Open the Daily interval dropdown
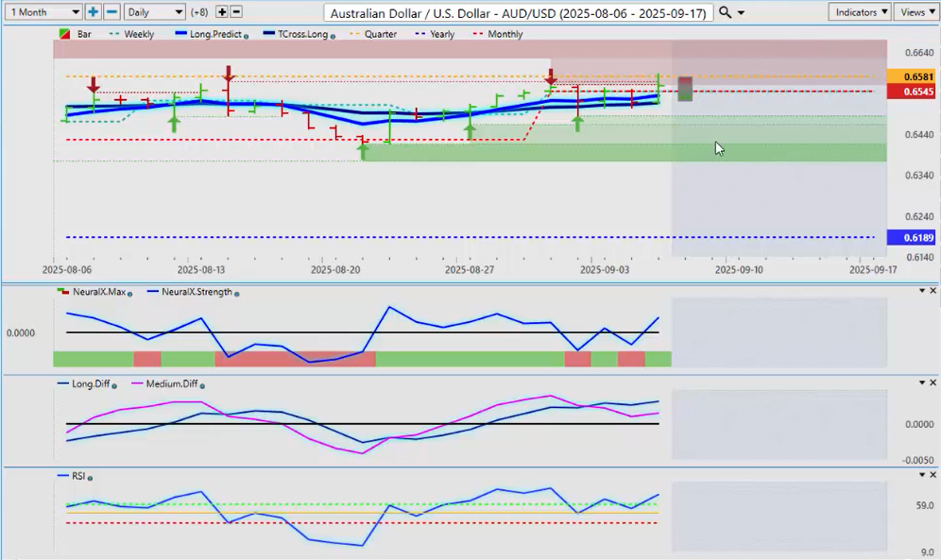The height and width of the screenshot is (560, 941). tap(154, 12)
